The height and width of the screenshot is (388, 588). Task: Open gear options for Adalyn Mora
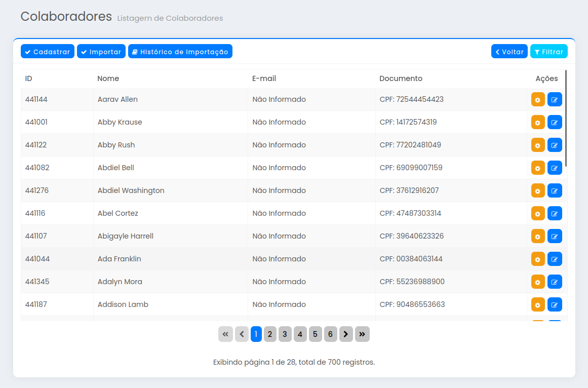click(x=538, y=282)
